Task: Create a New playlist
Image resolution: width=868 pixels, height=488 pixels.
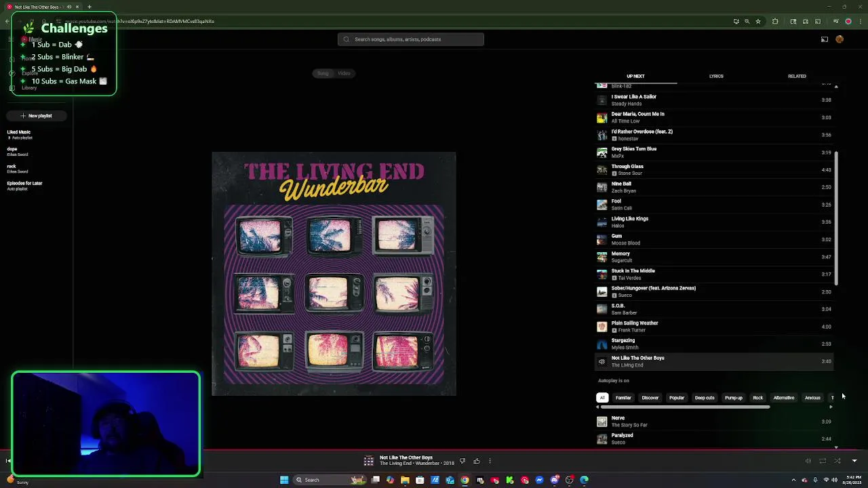Action: pyautogui.click(x=36, y=116)
